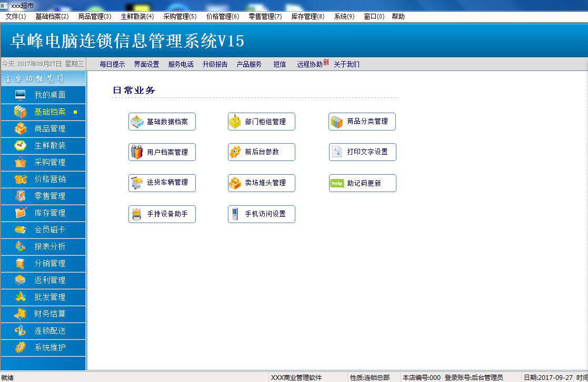
Task: Open the 库存管理(8) menu
Action: (308, 16)
